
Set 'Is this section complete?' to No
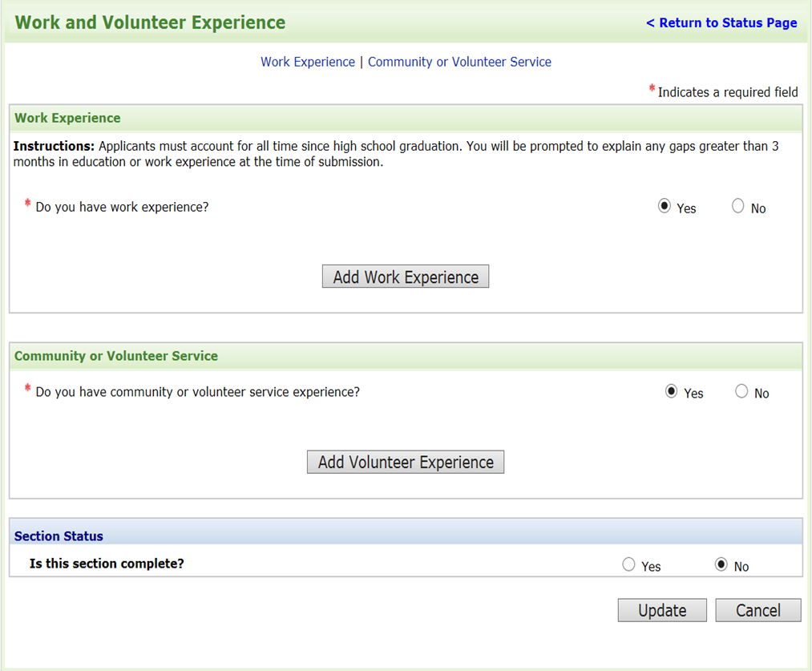coord(721,565)
